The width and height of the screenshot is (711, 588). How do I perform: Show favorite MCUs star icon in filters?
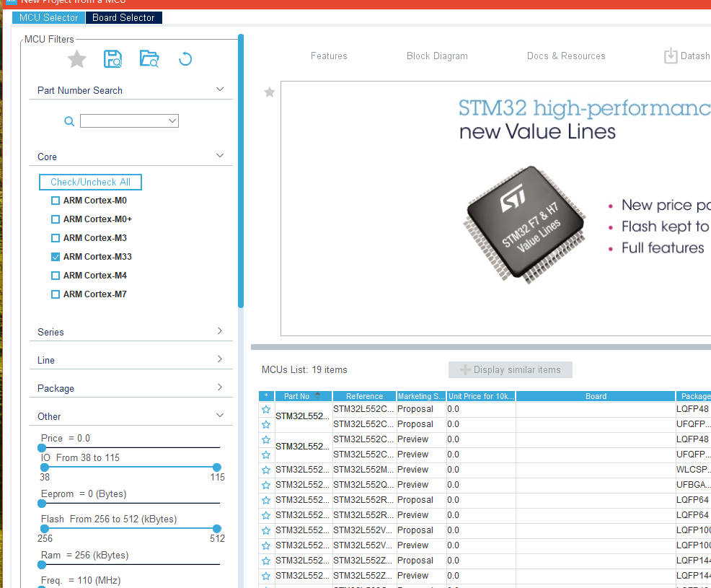[77, 59]
